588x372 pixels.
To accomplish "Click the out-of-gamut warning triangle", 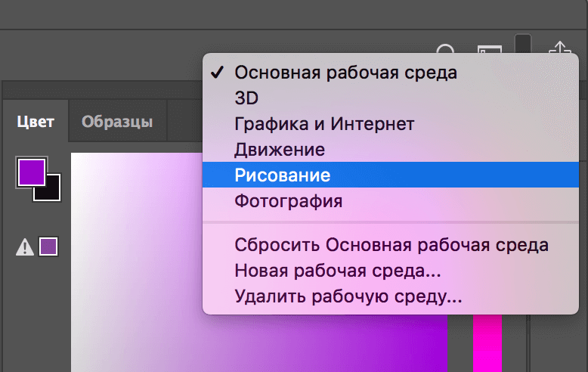I will click(x=25, y=247).
